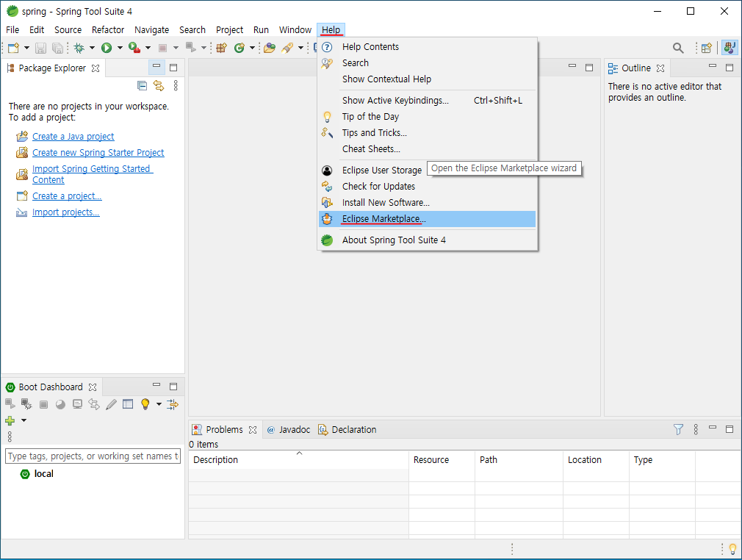The height and width of the screenshot is (560, 742).
Task: Click the Boot Dashboard tag filter field
Action: [93, 456]
